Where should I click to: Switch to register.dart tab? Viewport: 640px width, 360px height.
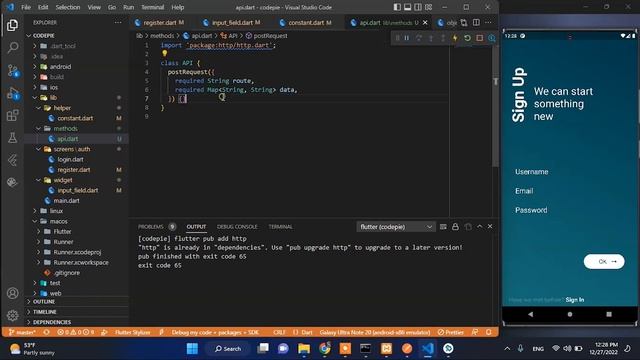pyautogui.click(x=159, y=22)
